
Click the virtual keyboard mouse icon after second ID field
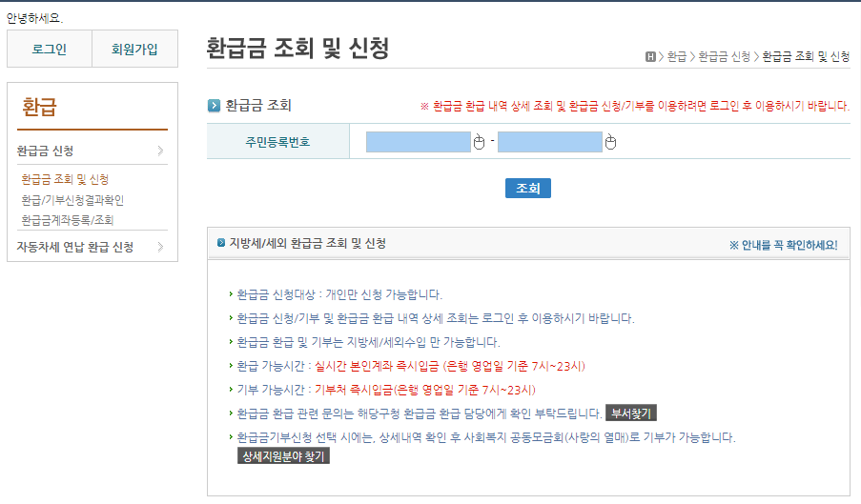point(610,142)
